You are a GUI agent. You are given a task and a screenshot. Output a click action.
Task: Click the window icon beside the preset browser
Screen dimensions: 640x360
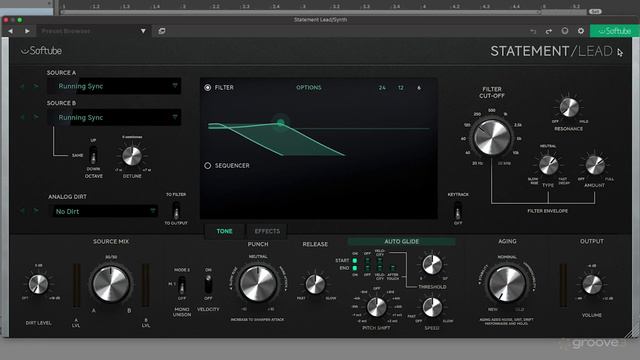[162, 31]
